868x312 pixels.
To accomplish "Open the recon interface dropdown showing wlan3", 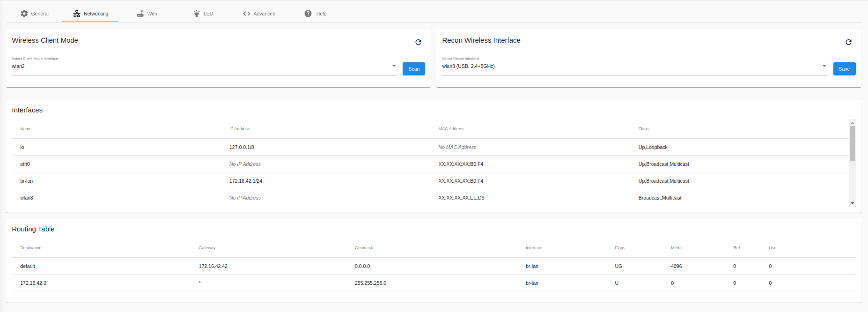I will click(x=634, y=66).
